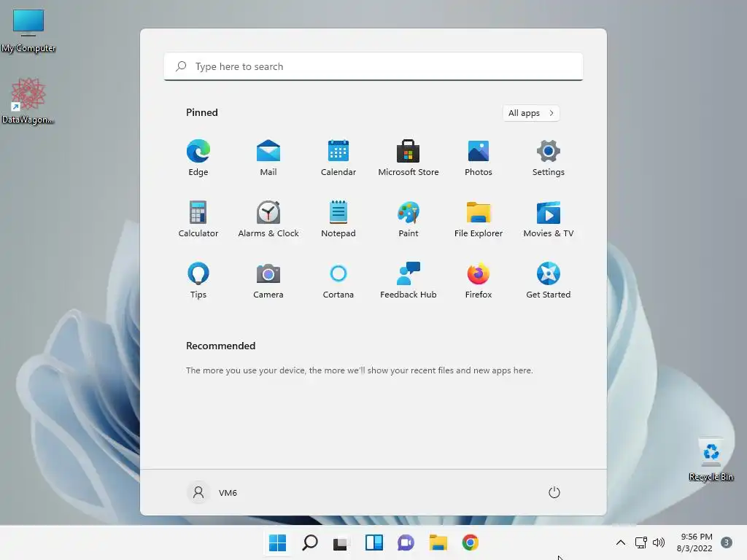
Task: Select the My Computer desktop icon
Action: [28, 31]
